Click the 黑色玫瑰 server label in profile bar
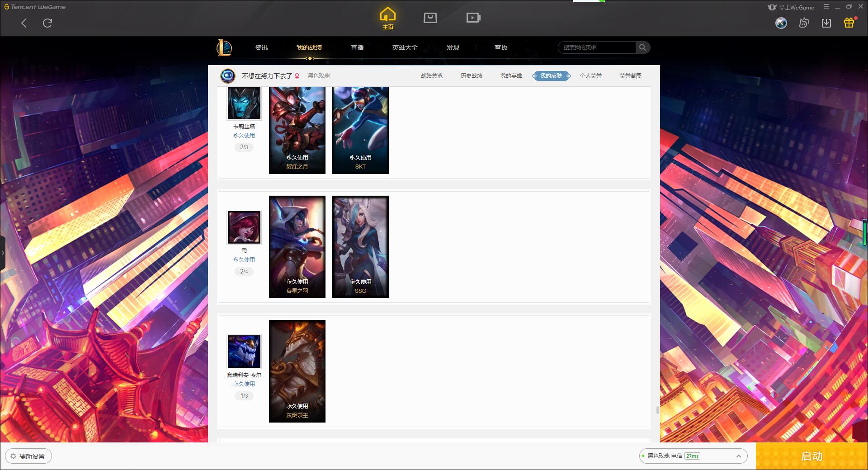868x470 pixels. [319, 76]
